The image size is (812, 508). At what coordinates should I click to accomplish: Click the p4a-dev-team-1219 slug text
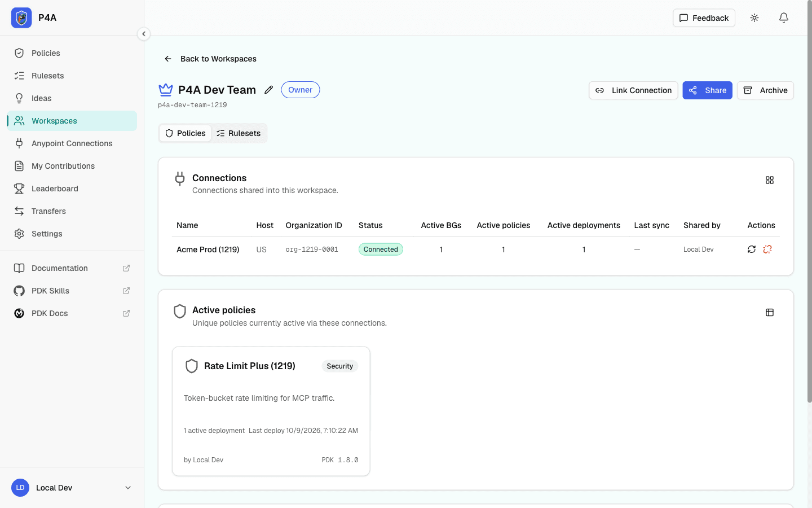click(192, 105)
